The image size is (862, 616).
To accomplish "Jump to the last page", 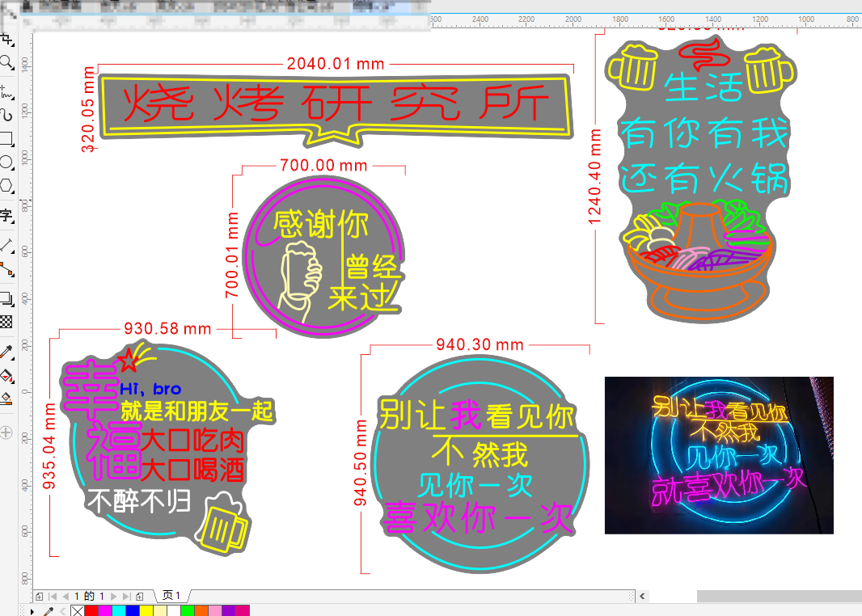I will (126, 597).
